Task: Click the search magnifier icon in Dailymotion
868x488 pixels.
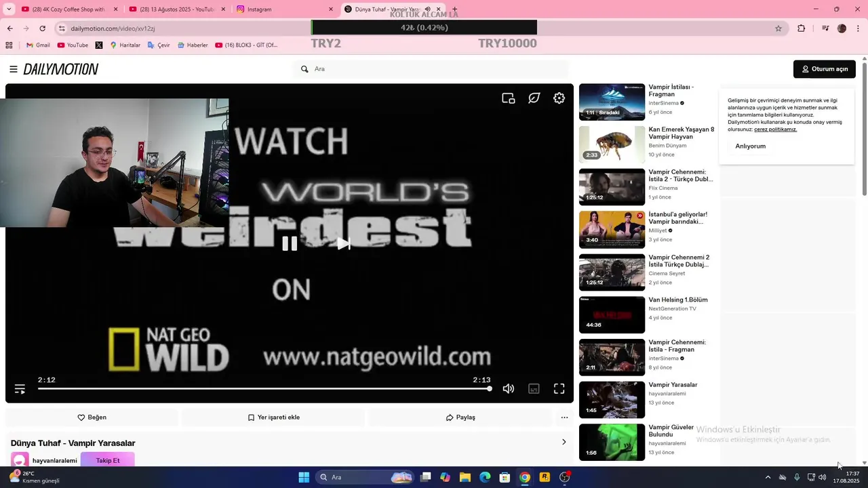Action: (x=304, y=69)
